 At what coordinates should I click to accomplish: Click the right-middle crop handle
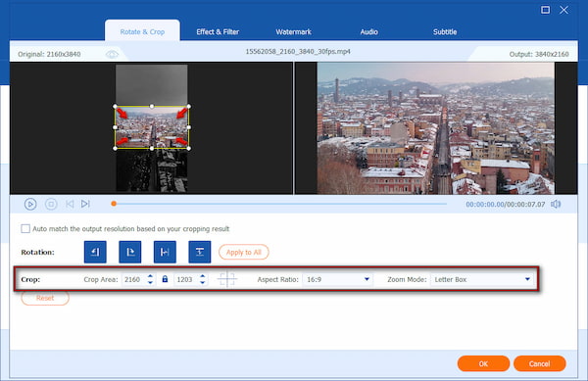point(188,127)
